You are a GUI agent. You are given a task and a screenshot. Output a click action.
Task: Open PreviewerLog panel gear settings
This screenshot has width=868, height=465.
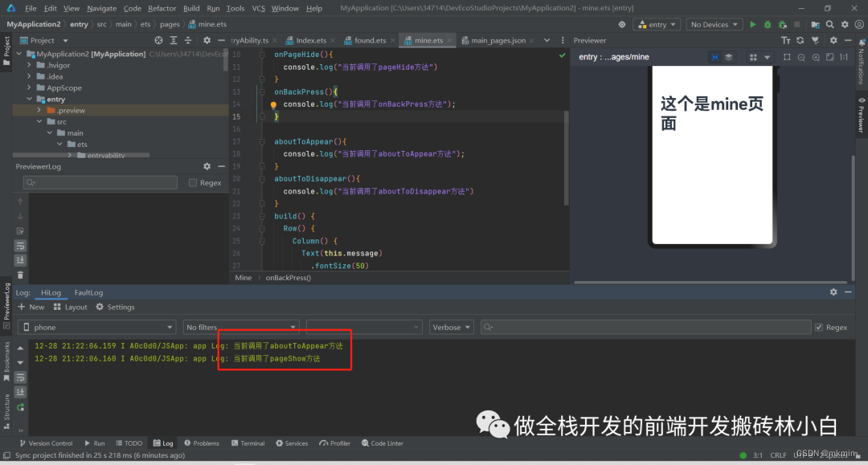(207, 166)
